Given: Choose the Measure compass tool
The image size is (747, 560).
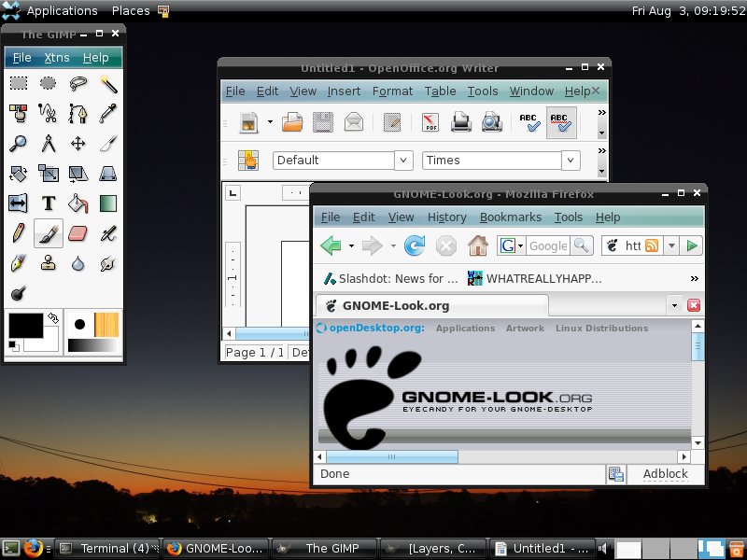Looking at the screenshot, I should pyautogui.click(x=49, y=144).
